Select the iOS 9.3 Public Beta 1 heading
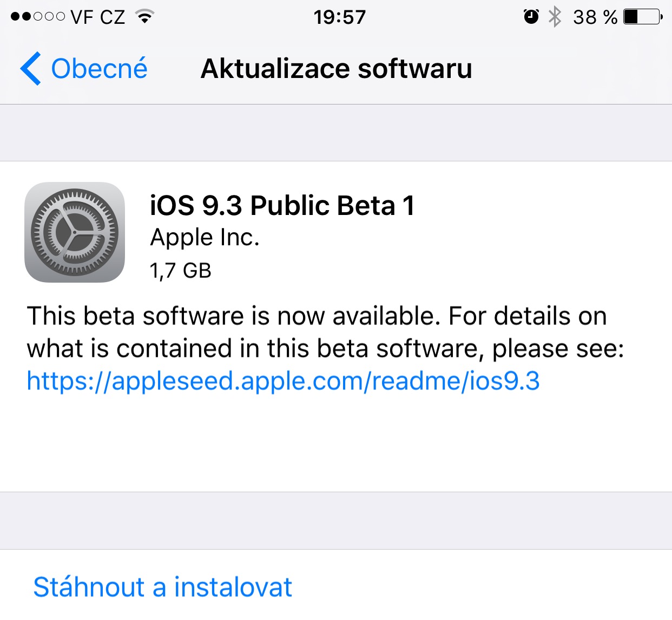672x620 pixels. [282, 206]
